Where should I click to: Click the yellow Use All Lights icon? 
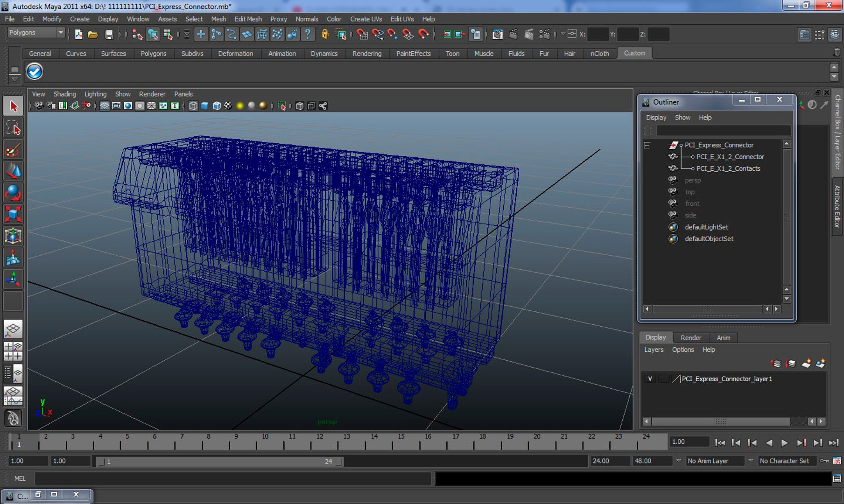pos(240,106)
